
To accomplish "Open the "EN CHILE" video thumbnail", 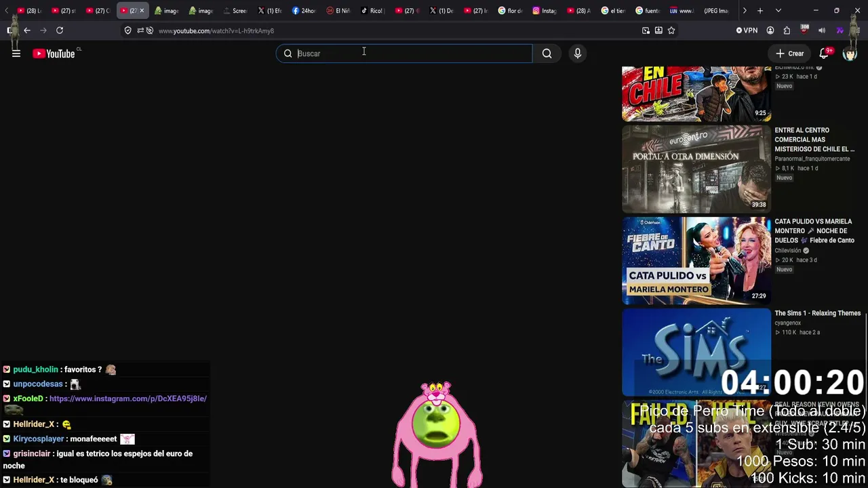I will pos(696,94).
